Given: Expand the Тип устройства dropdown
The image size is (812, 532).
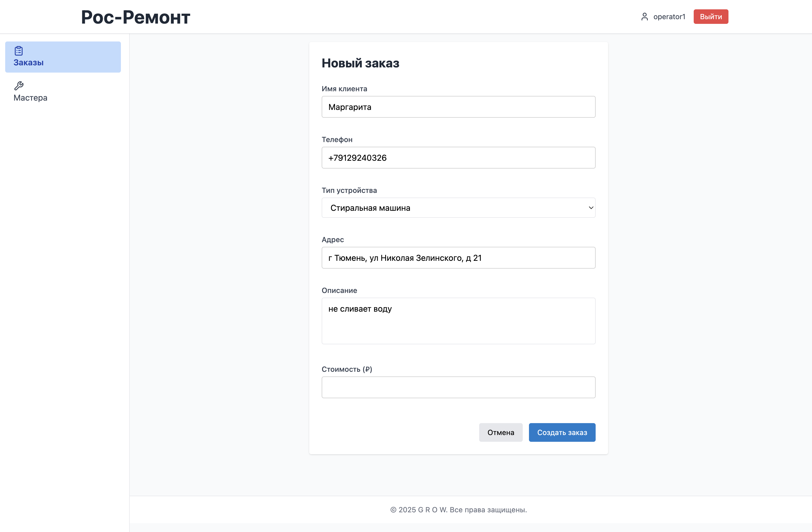Looking at the screenshot, I should click(459, 208).
